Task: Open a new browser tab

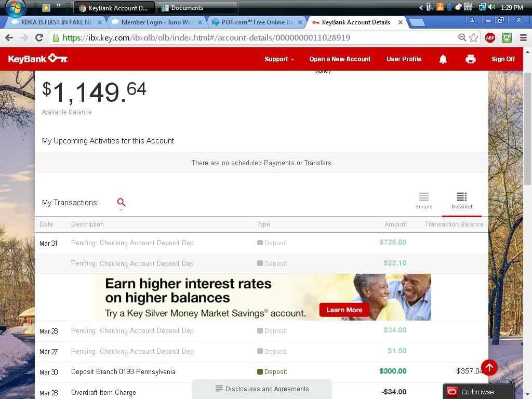Action: (x=417, y=22)
